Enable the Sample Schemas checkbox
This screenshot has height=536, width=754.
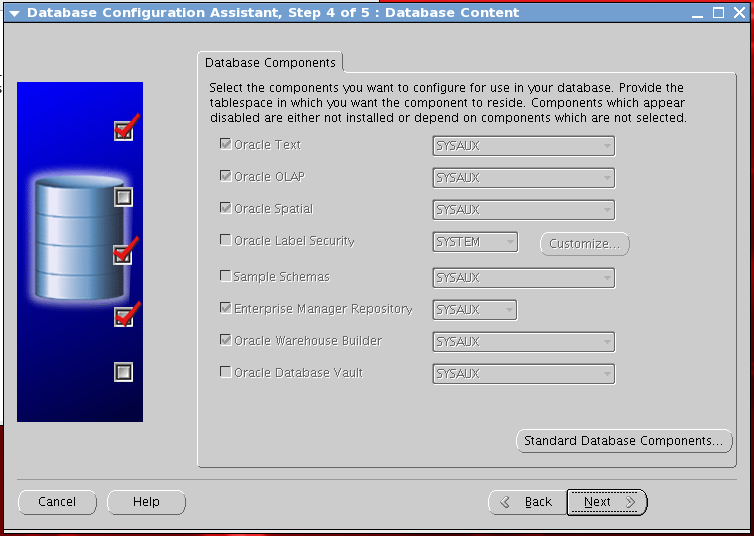[x=226, y=275]
